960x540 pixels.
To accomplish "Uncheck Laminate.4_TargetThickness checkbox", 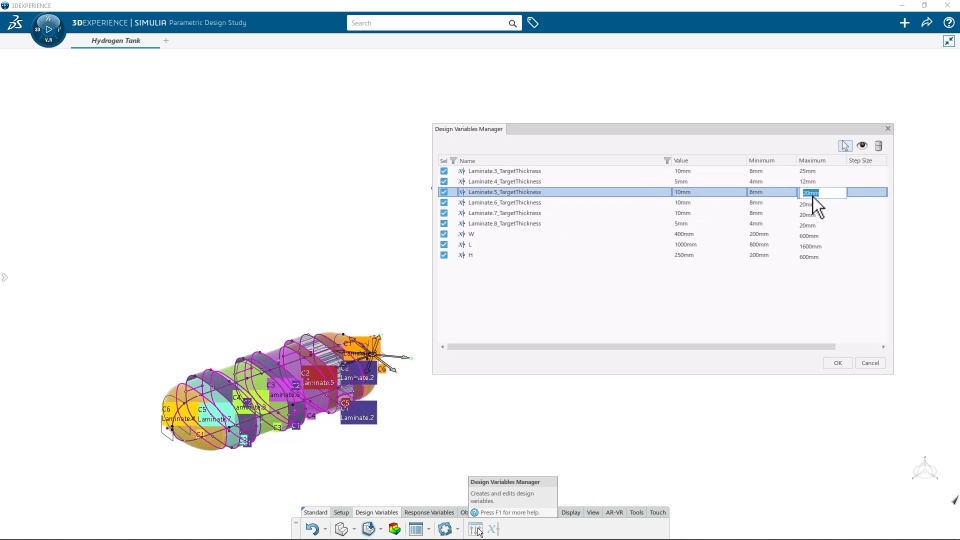I will point(444,182).
